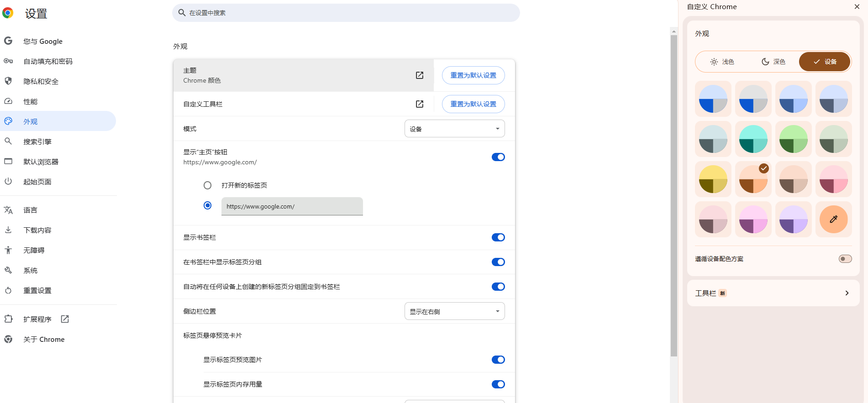The width and height of the screenshot is (868, 403).
Task: Toggle 在书签栏中显示标签页分组 switch
Action: pyautogui.click(x=498, y=262)
